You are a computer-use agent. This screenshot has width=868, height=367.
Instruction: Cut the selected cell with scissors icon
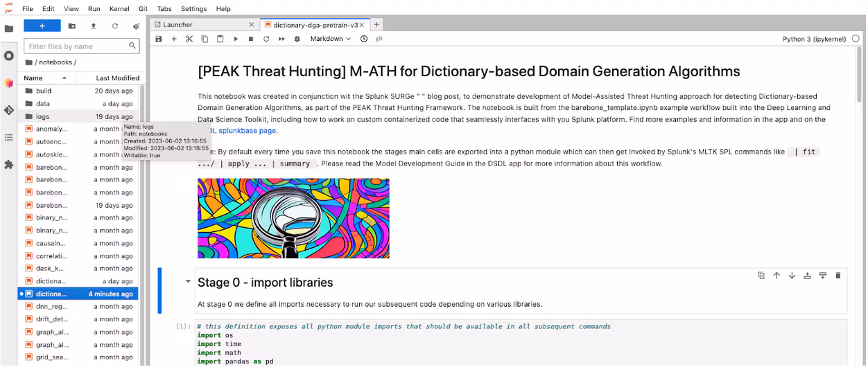(x=189, y=39)
